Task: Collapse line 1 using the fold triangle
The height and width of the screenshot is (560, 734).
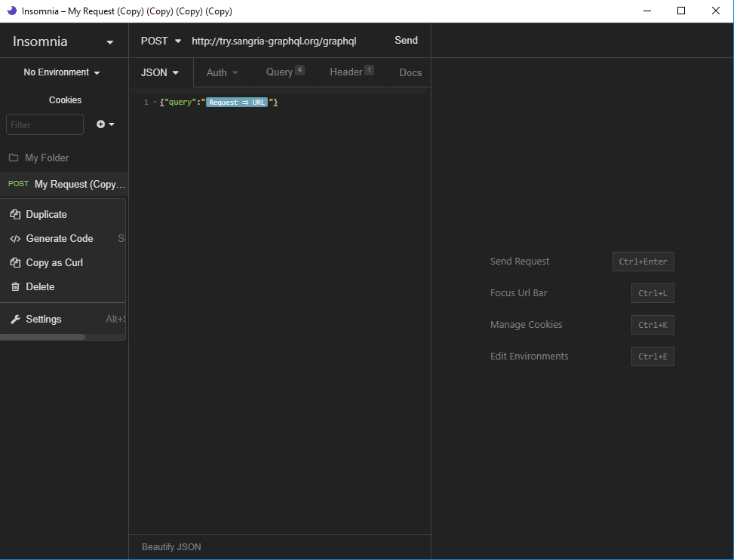Action: coord(154,102)
